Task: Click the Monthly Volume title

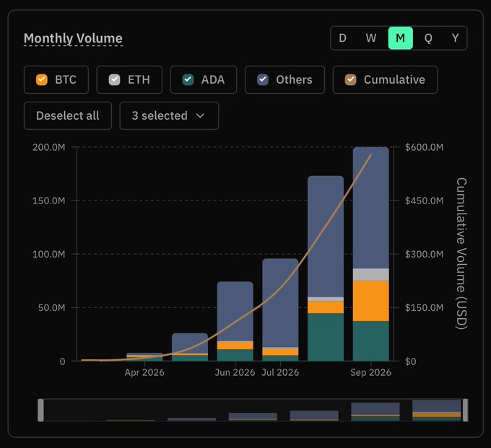Action: pos(73,38)
